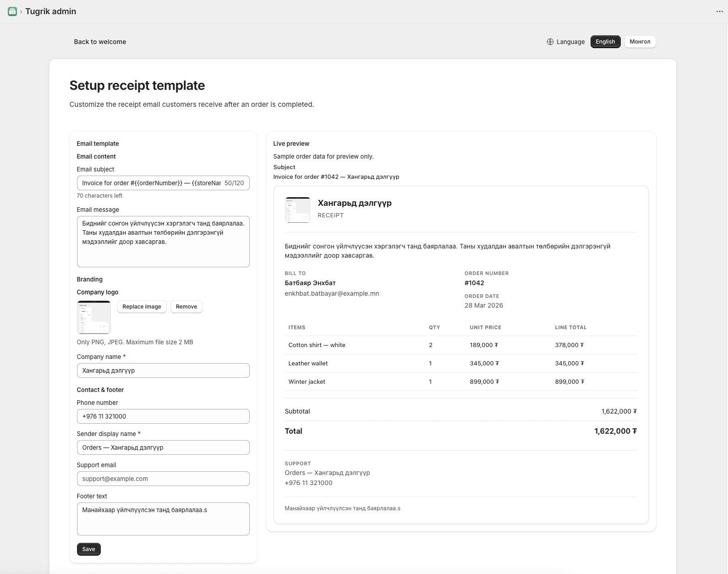Click Replace image button
The width and height of the screenshot is (728, 574).
tap(142, 307)
